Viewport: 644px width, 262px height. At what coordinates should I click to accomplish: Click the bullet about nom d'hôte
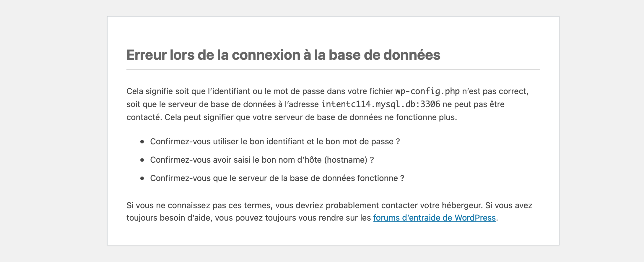[262, 160]
